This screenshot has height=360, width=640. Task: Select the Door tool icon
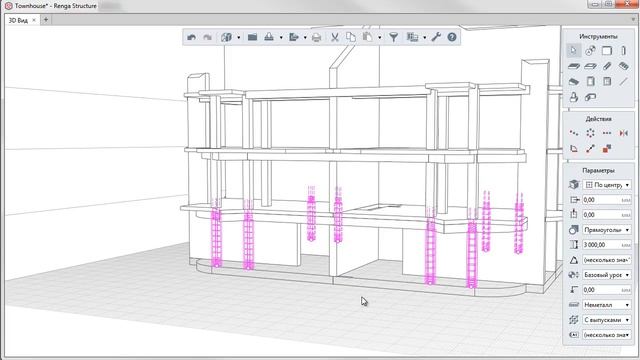590,82
